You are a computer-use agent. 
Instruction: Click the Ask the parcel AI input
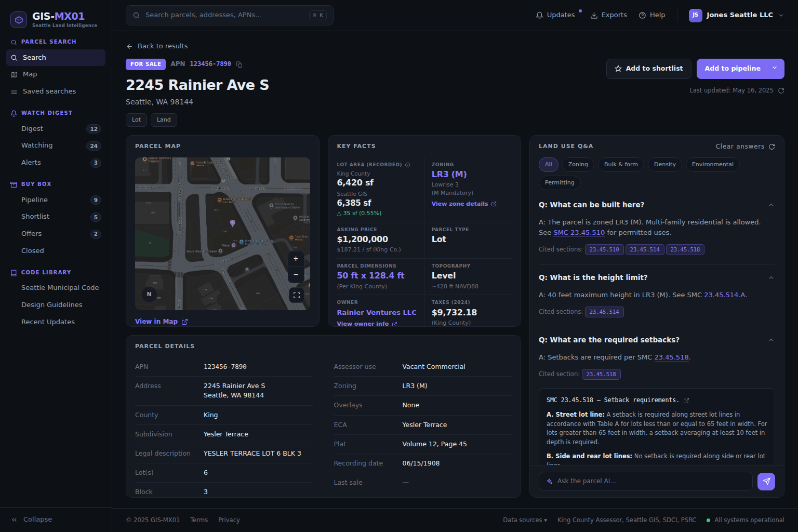tap(645, 482)
